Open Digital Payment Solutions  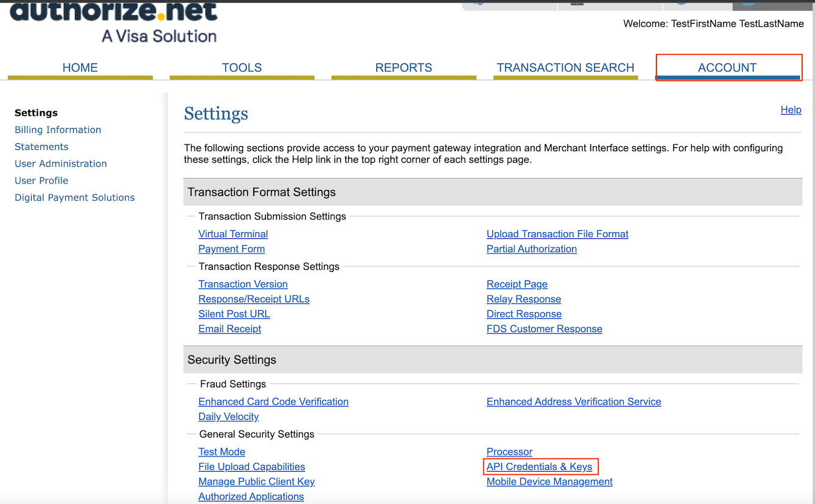pyautogui.click(x=74, y=197)
